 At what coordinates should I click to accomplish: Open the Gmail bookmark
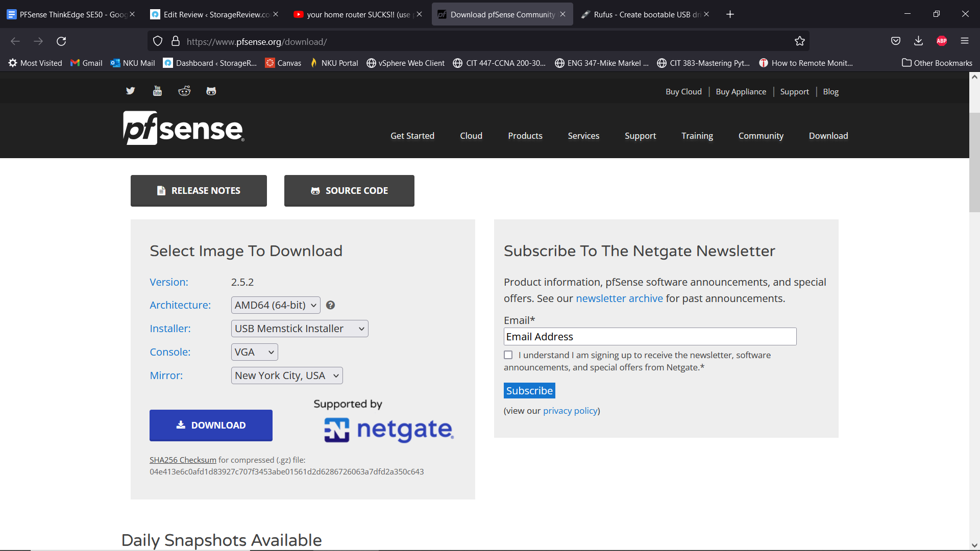click(86, 63)
